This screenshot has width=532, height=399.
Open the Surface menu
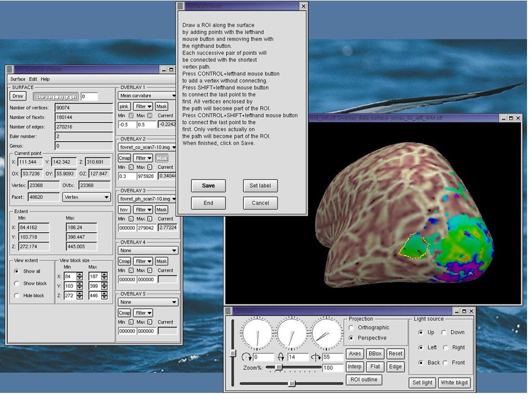click(18, 79)
